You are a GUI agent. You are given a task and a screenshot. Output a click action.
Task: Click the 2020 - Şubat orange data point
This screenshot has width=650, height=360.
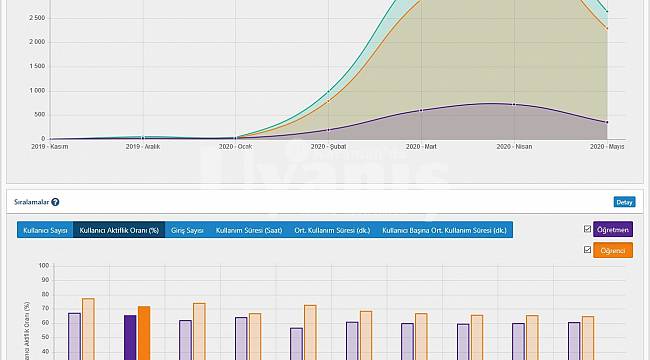pos(329,101)
